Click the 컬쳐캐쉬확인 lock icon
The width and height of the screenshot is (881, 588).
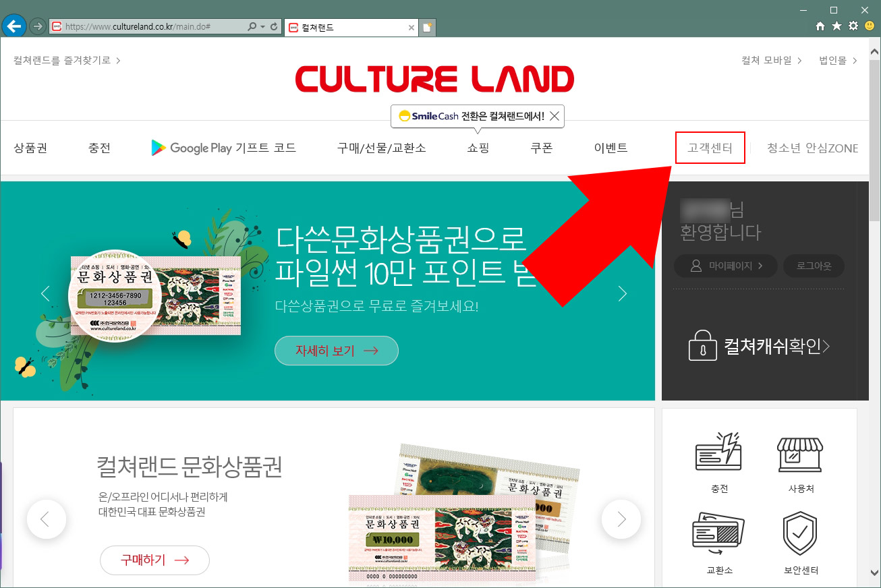click(702, 346)
